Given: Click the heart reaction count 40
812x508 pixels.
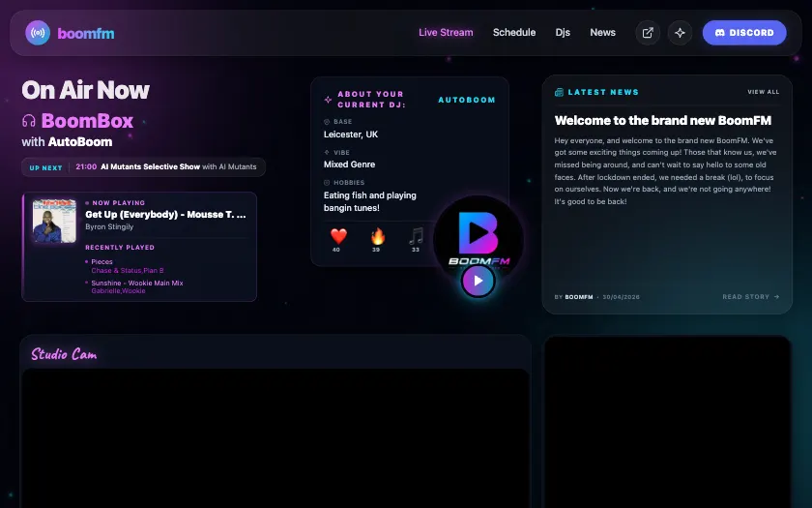Looking at the screenshot, I should [x=336, y=250].
